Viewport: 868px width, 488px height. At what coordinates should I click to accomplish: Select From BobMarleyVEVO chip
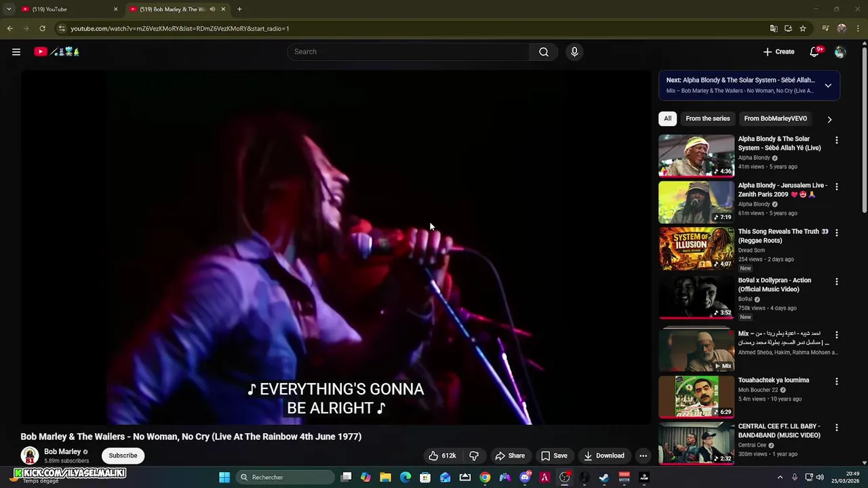coord(775,119)
